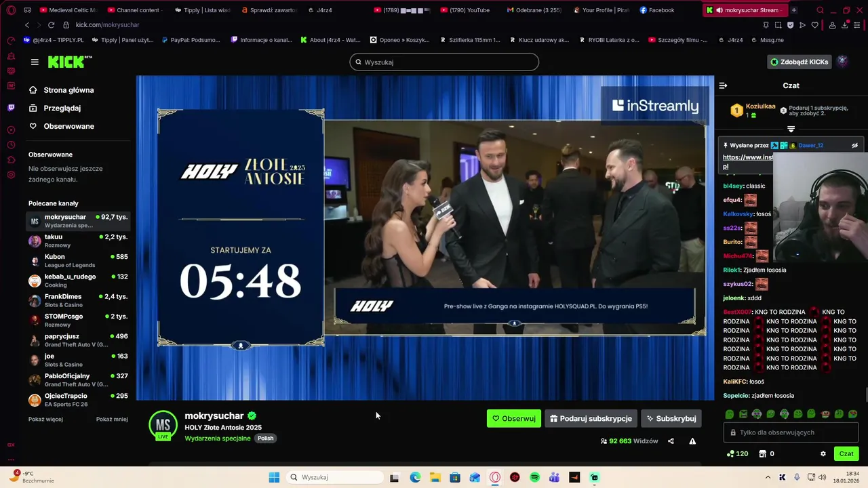Screen dimensions: 868x488
Task: Open the shield ad-blocker icon in the address bar
Action: 790,25
